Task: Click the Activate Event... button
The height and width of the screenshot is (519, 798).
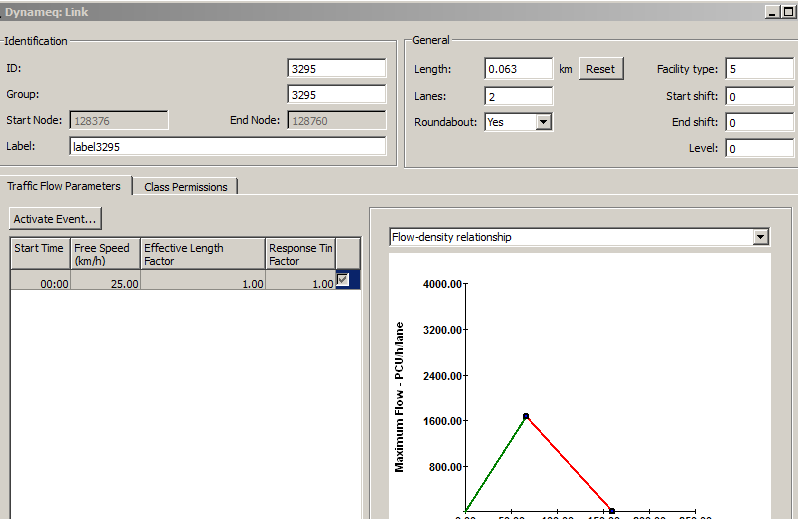Action: (x=55, y=219)
